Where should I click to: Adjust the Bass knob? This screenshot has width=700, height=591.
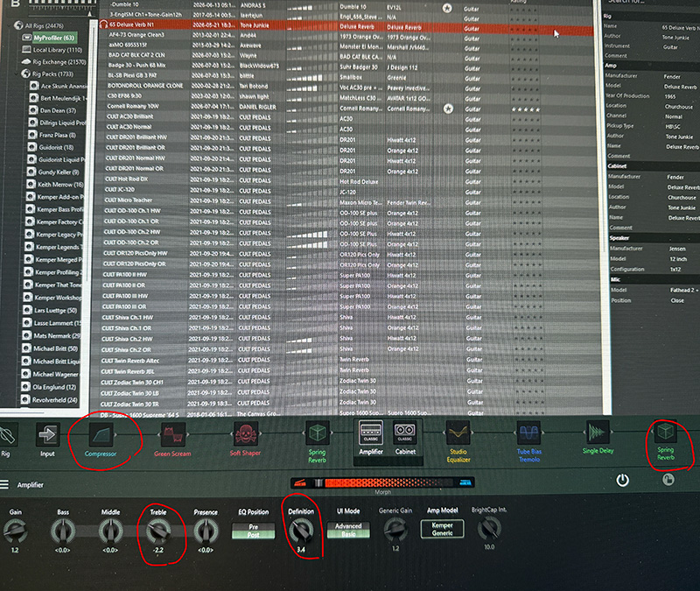click(x=63, y=531)
